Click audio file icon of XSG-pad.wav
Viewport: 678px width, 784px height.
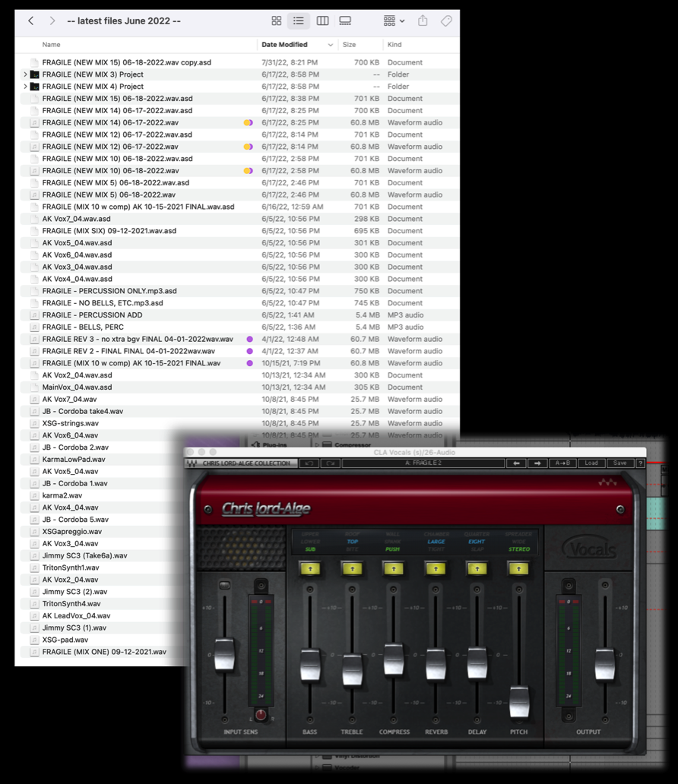coord(34,640)
